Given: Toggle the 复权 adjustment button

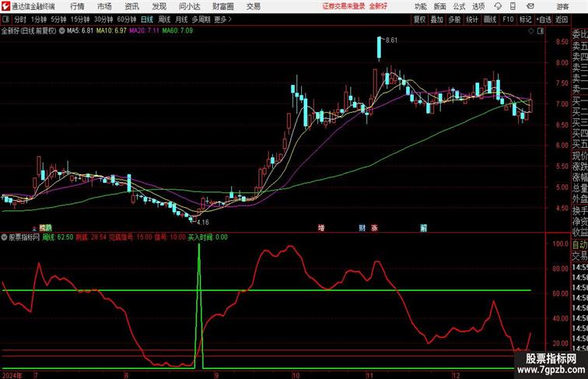Looking at the screenshot, I should [420, 19].
